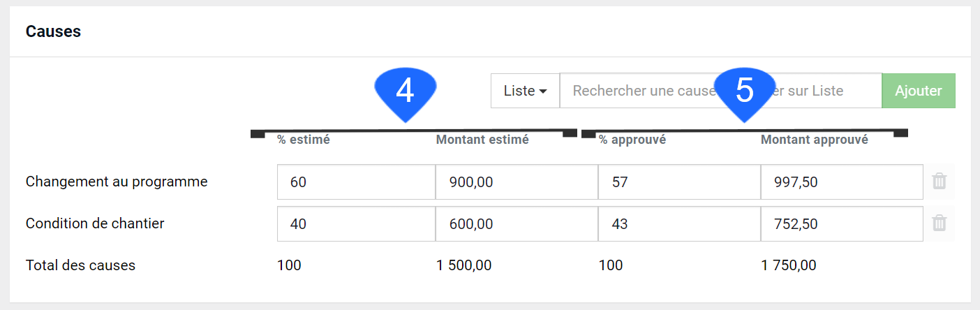The image size is (980, 310).
Task: Edit Montant estimé value 900,00
Action: tap(517, 182)
